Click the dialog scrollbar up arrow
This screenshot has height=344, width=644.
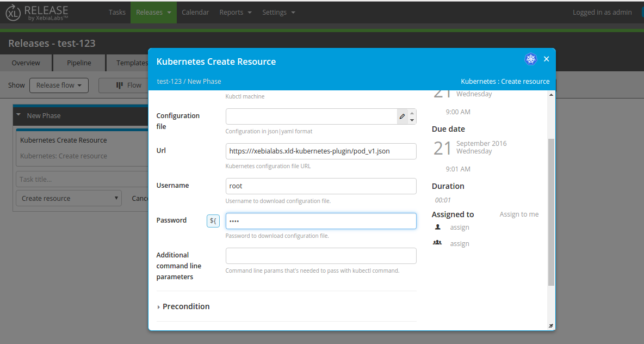pyautogui.click(x=551, y=95)
